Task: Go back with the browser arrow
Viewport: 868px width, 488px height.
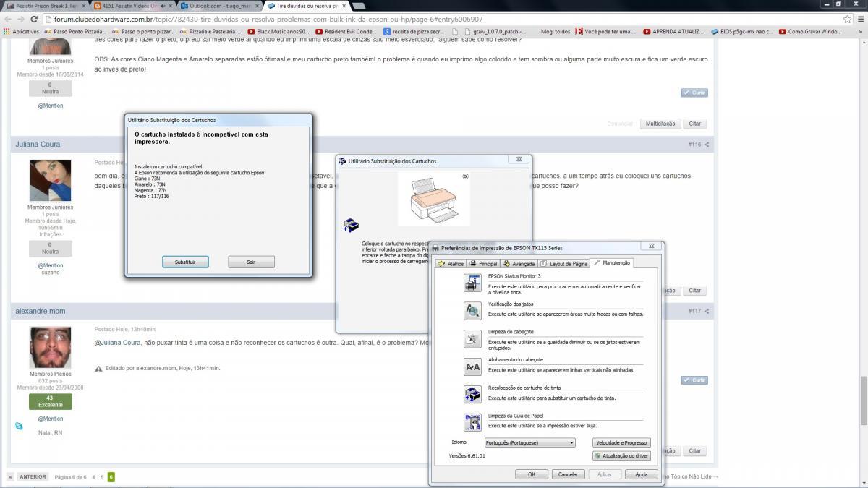Action: [7, 19]
